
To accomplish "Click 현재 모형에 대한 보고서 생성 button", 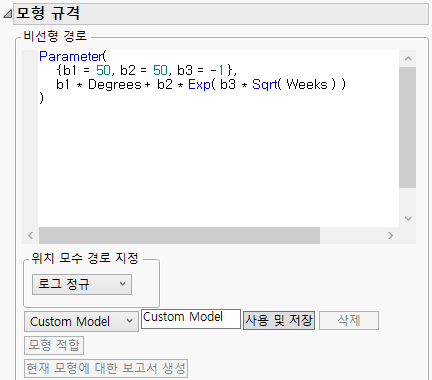I will point(106,369).
